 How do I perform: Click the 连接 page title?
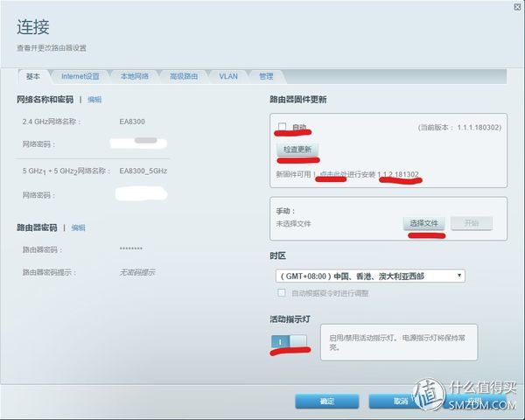(x=33, y=27)
